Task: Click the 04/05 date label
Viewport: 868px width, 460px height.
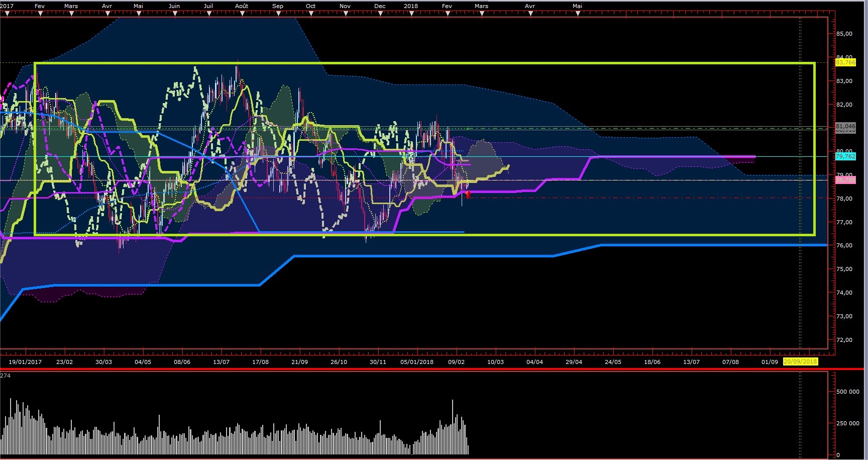Action: (143, 361)
